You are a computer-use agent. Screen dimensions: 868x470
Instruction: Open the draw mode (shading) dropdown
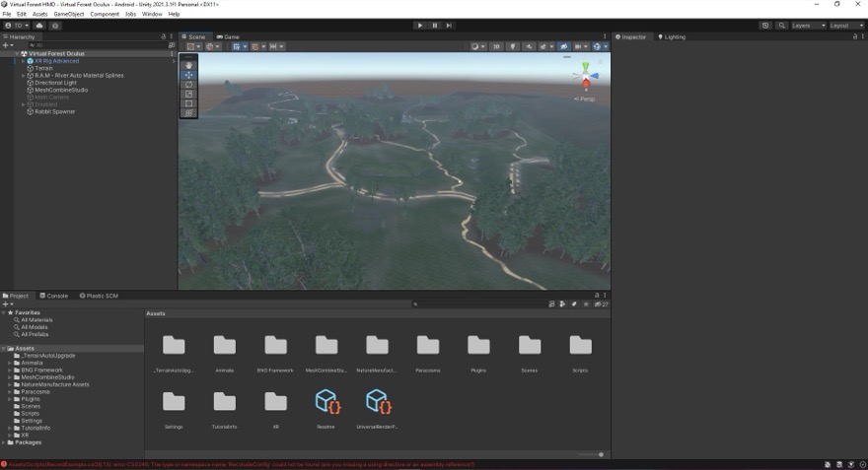pyautogui.click(x=477, y=46)
